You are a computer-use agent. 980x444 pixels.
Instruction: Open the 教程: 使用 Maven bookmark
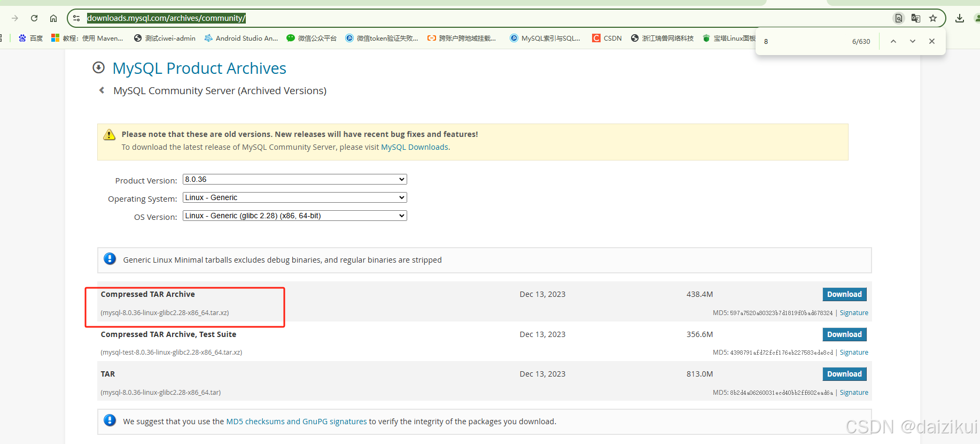point(87,38)
